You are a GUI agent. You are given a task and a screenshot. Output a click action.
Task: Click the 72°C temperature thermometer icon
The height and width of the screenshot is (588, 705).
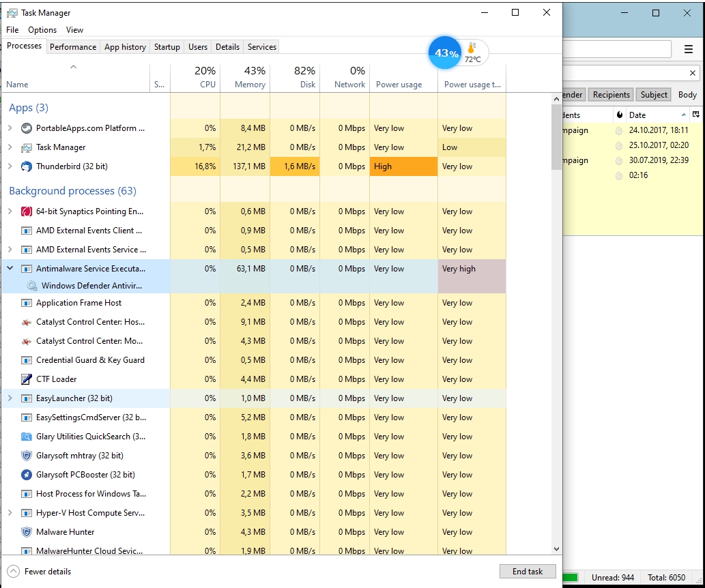(472, 48)
